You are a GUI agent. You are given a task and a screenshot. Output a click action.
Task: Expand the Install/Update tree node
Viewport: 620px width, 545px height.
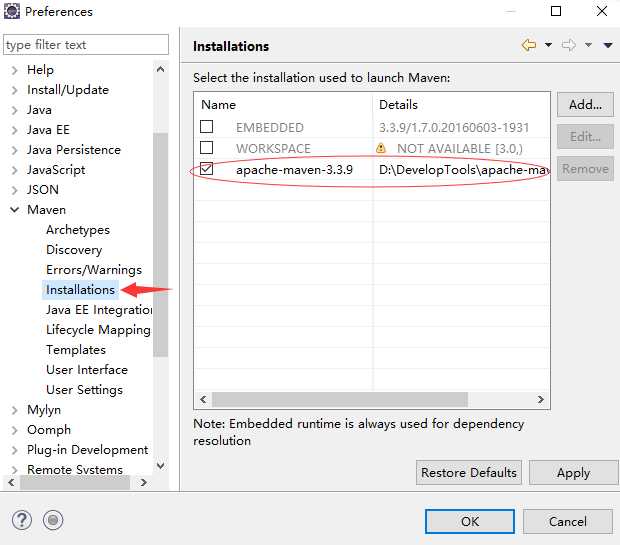[x=14, y=90]
